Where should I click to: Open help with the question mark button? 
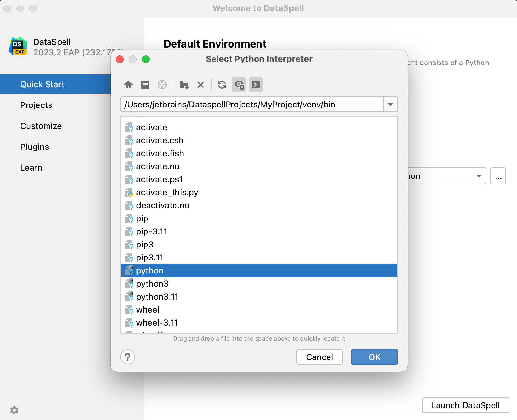tap(128, 357)
